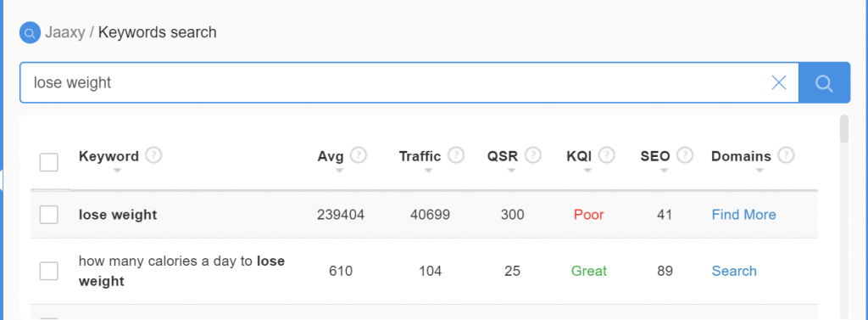The height and width of the screenshot is (320, 868).
Task: Open the QSR column help icon
Action: (x=533, y=154)
